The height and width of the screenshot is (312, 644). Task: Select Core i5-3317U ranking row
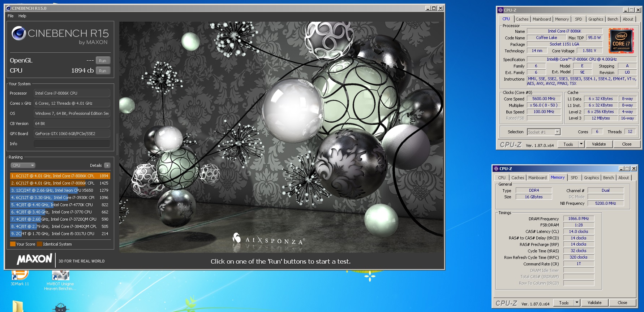coord(60,234)
